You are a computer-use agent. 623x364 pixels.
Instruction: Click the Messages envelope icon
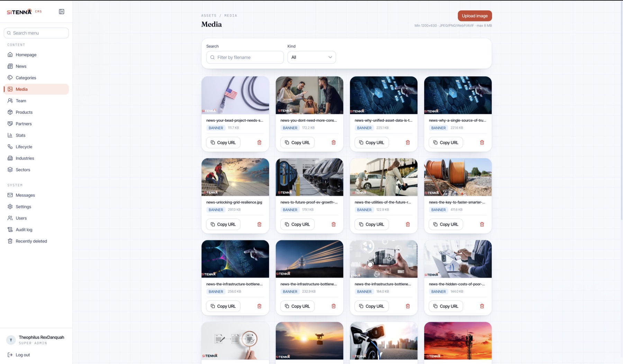[10, 195]
